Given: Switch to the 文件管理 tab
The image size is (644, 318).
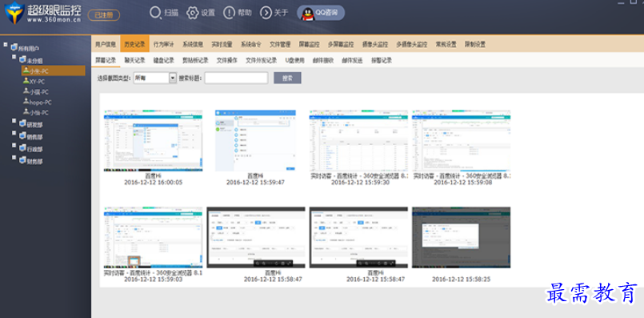Looking at the screenshot, I should [x=280, y=44].
